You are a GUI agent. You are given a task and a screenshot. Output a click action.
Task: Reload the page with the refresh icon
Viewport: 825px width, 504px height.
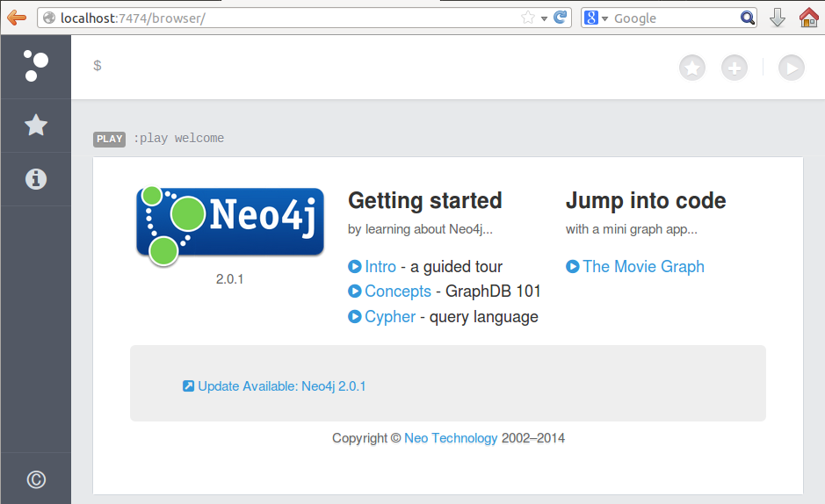coord(560,18)
